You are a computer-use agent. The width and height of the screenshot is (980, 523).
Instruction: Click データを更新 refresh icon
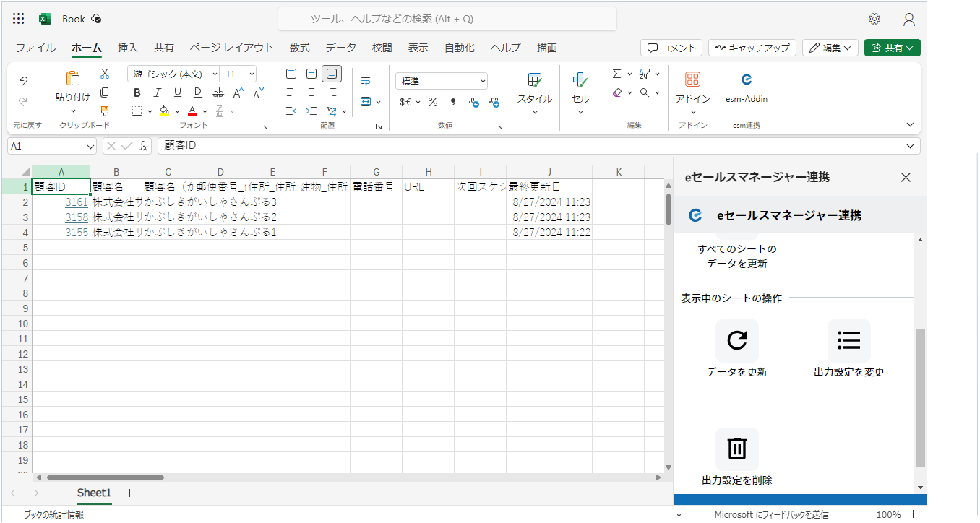[x=737, y=341]
